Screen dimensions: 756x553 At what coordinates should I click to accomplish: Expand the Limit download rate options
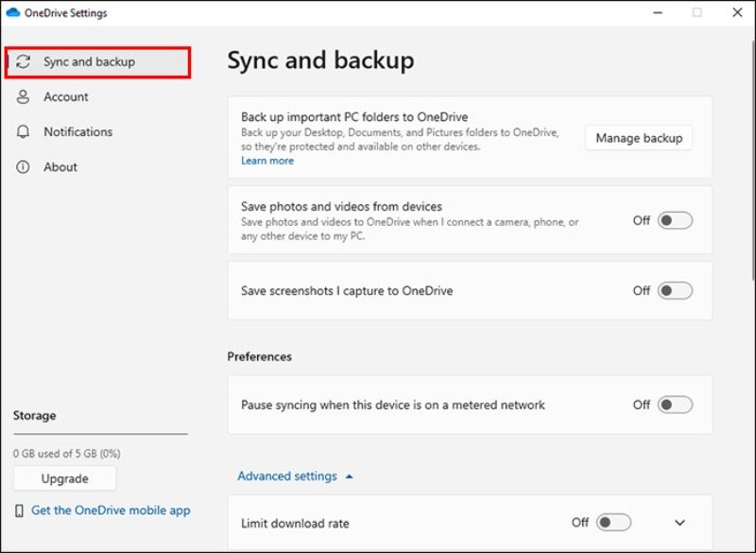(680, 523)
